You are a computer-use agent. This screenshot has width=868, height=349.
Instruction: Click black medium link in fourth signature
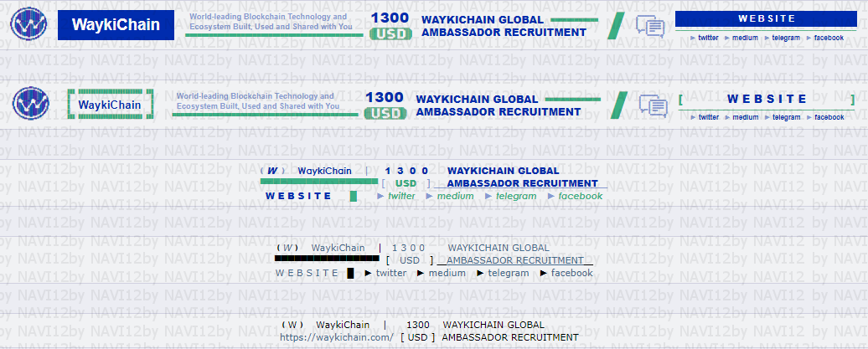point(447,273)
